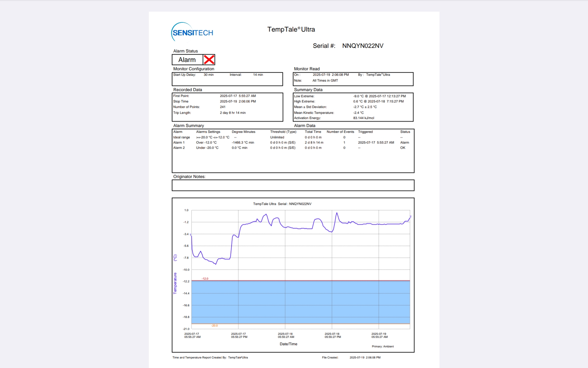Click the orange -20.0 threshold label

click(214, 326)
